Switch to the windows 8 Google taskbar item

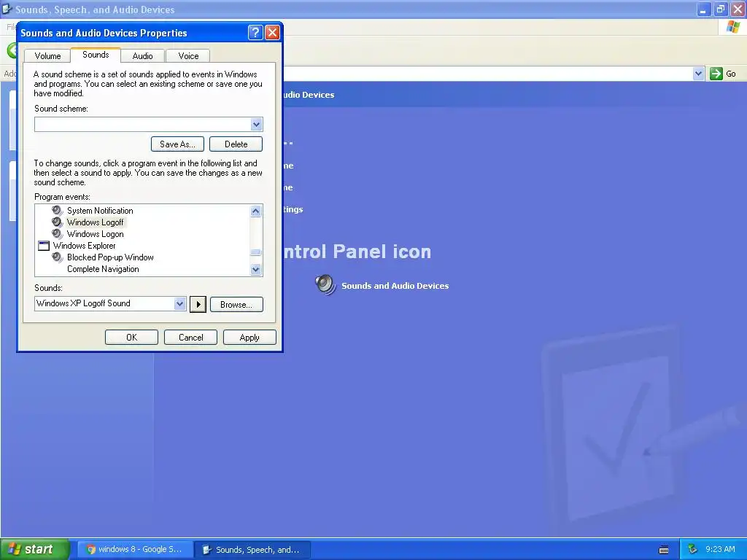click(x=135, y=550)
